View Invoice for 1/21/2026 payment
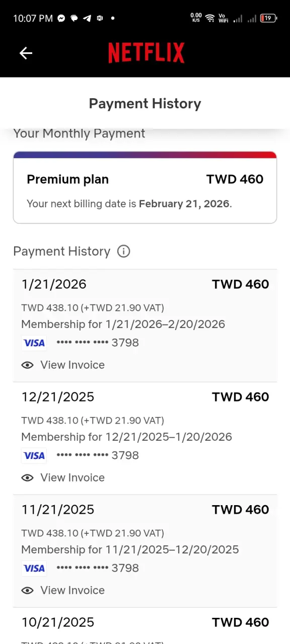The width and height of the screenshot is (290, 644). tap(72, 365)
